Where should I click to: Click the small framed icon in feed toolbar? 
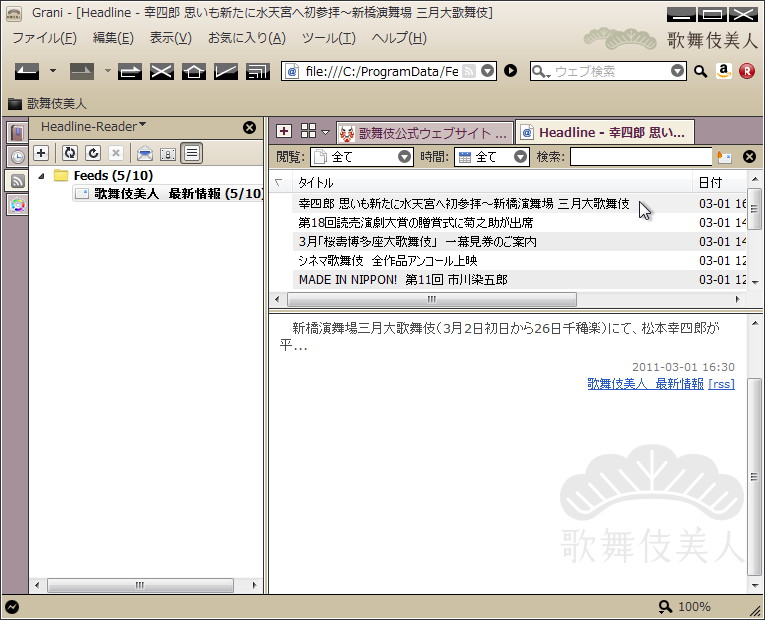(x=168, y=154)
